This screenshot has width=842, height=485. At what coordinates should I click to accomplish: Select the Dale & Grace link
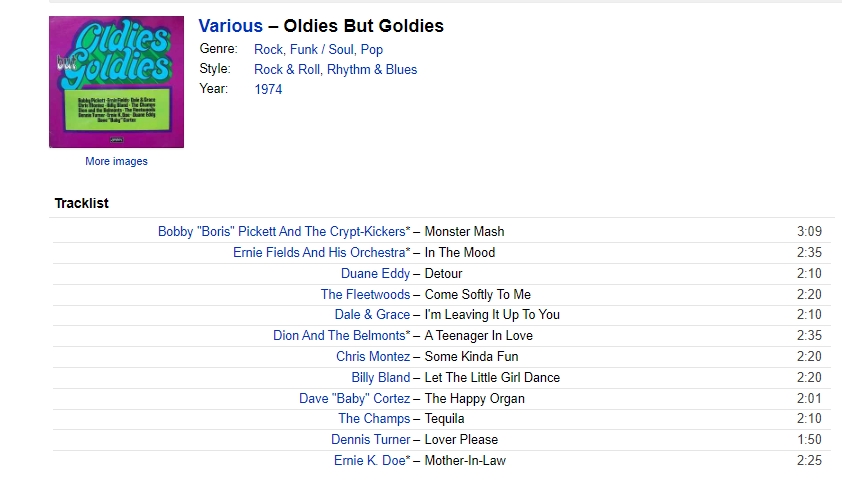tap(372, 314)
